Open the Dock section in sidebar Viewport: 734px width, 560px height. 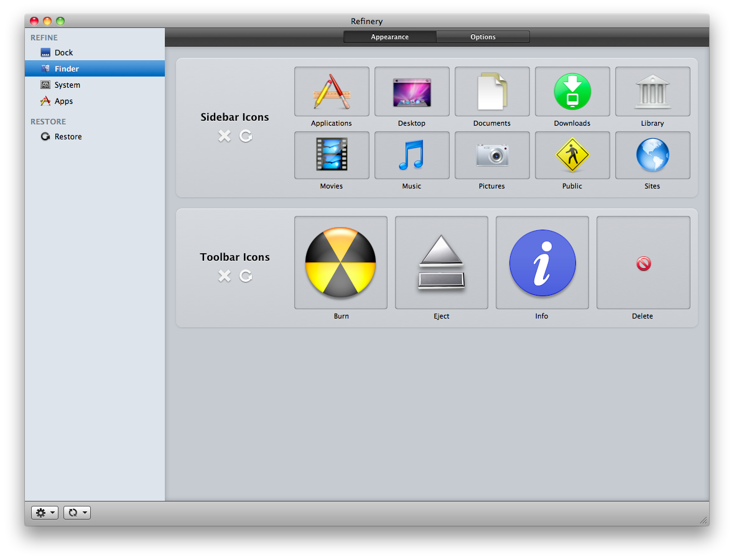click(95, 52)
